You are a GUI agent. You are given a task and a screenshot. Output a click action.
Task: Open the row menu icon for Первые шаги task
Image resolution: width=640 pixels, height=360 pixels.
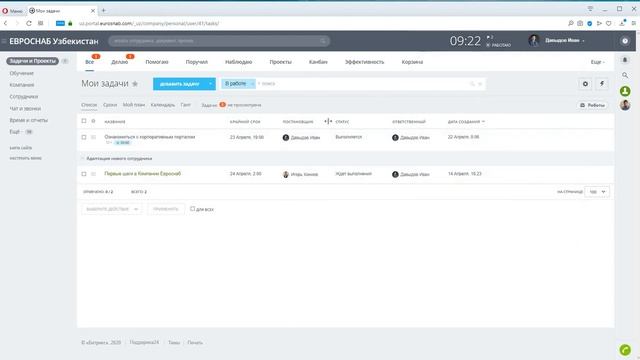click(93, 174)
